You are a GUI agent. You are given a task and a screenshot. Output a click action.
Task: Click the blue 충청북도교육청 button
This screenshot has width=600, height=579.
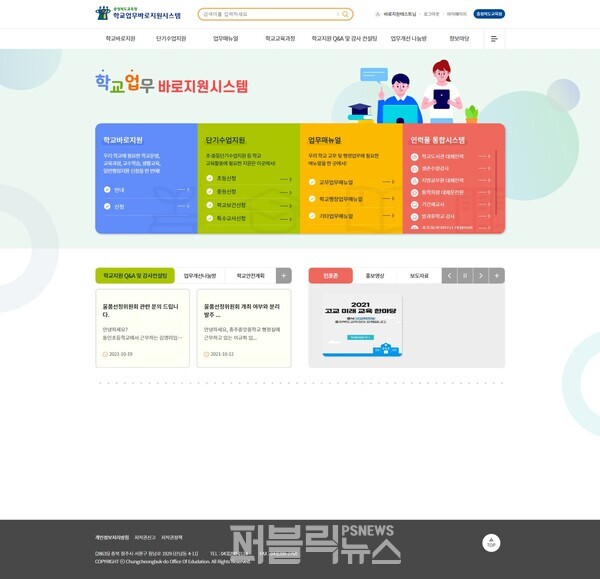pos(489,14)
